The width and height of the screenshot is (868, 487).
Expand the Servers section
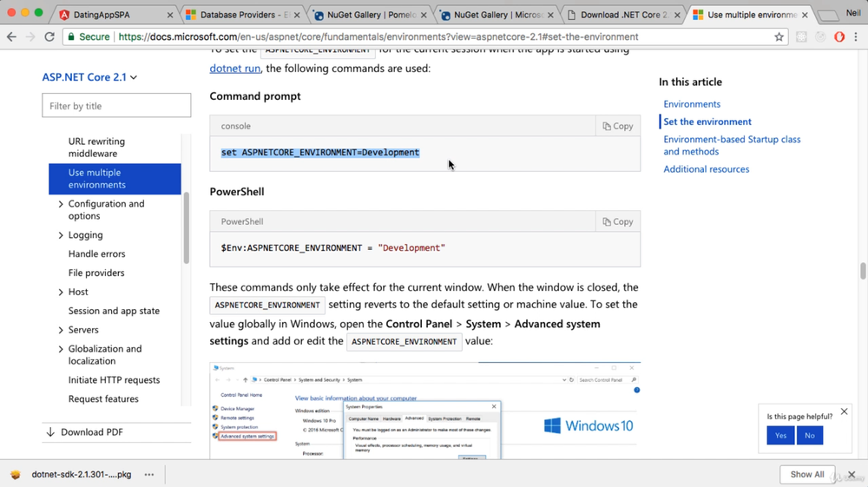click(x=61, y=330)
